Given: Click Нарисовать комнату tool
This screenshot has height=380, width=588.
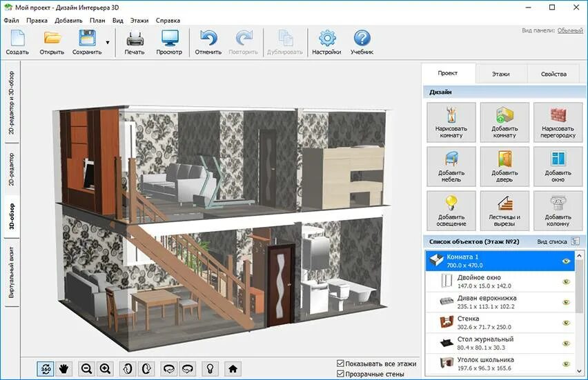Looking at the screenshot, I should click(451, 122).
